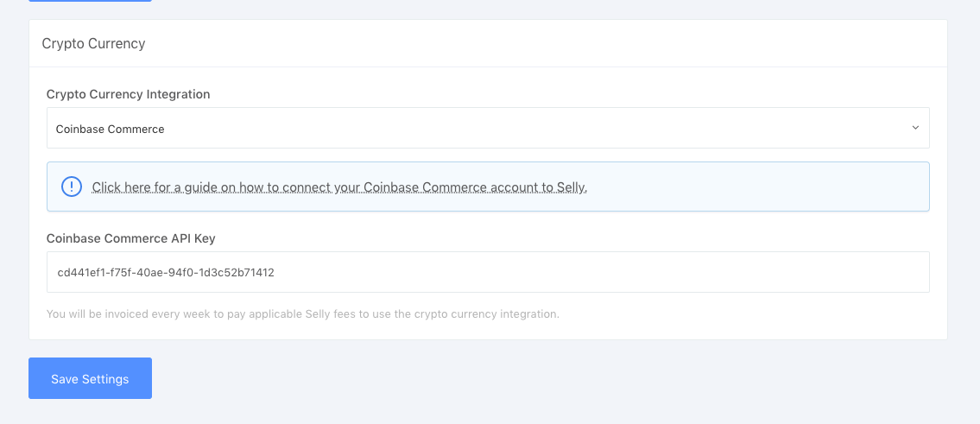Click the blue exclamation info icon
Image resolution: width=980 pixels, height=424 pixels.
pyautogui.click(x=72, y=187)
